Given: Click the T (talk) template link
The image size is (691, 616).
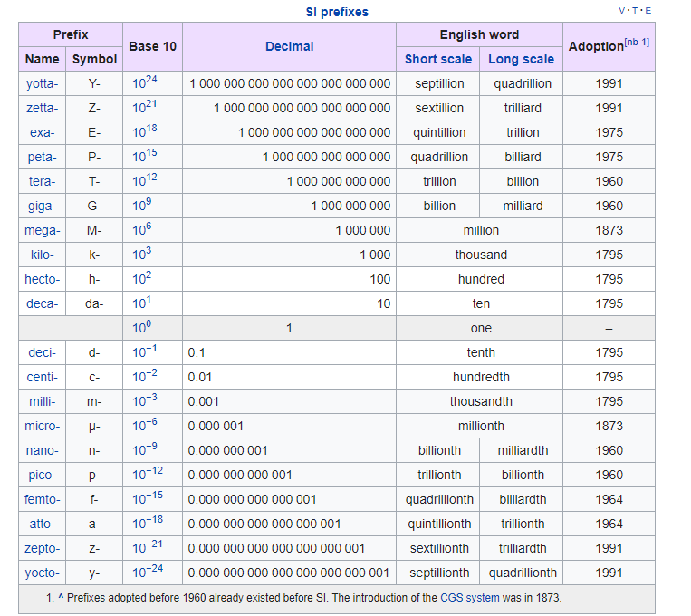Looking at the screenshot, I should [635, 11].
